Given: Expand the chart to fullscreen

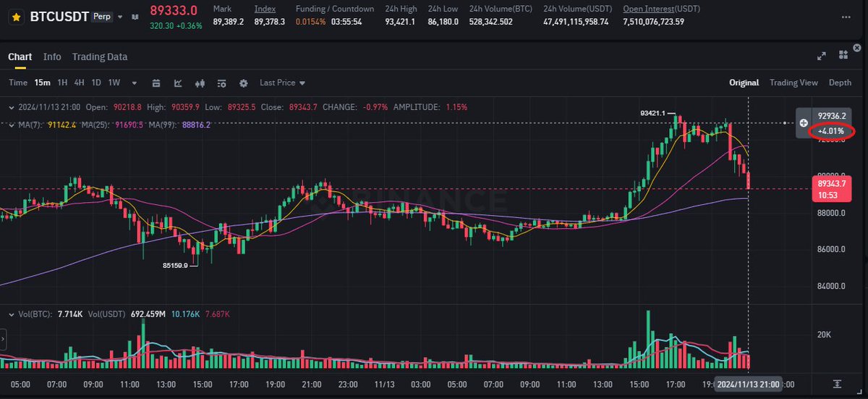Looking at the screenshot, I should [821, 56].
